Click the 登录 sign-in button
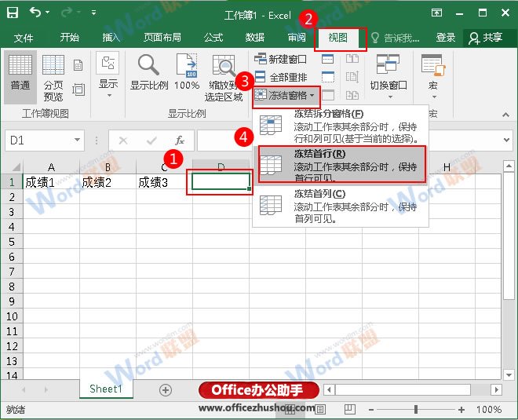Viewport: 518px width, 420px height. 446,38
